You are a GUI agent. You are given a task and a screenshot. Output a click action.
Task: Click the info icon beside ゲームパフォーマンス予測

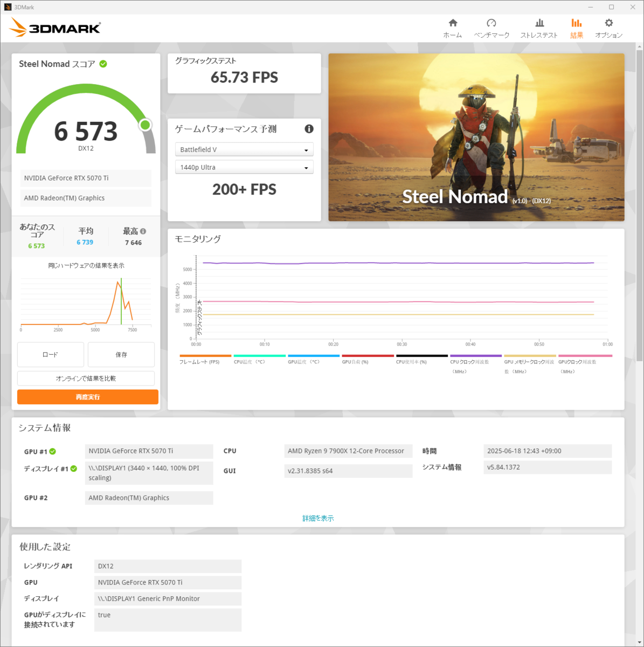pos(309,129)
